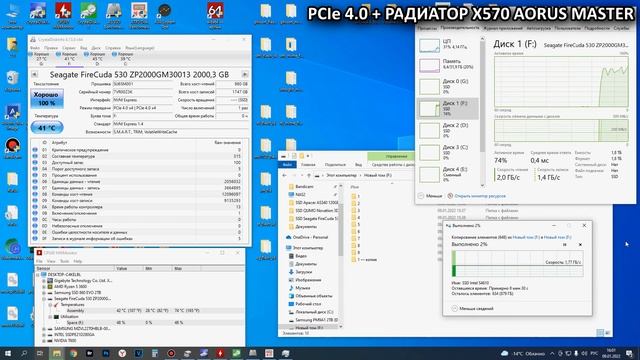Select folder 1 in Explorer file list
This screenshot has height=360, width=640.
[356, 196]
